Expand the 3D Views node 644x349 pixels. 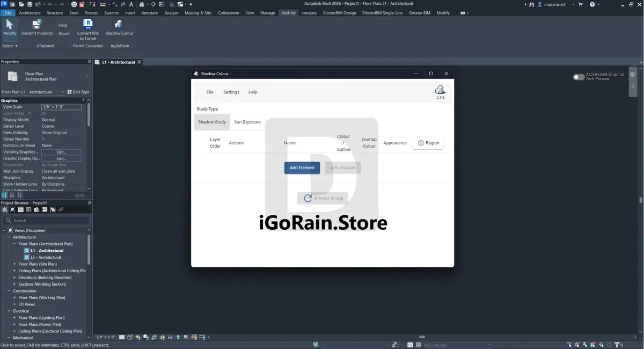[14, 304]
